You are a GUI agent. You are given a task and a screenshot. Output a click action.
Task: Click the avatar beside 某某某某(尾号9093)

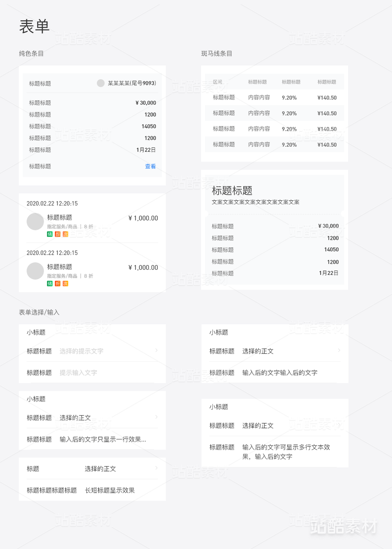click(101, 83)
